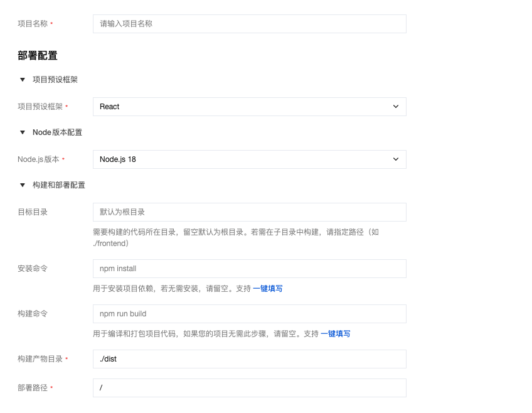Click the chevron icon on the React selector

point(395,107)
